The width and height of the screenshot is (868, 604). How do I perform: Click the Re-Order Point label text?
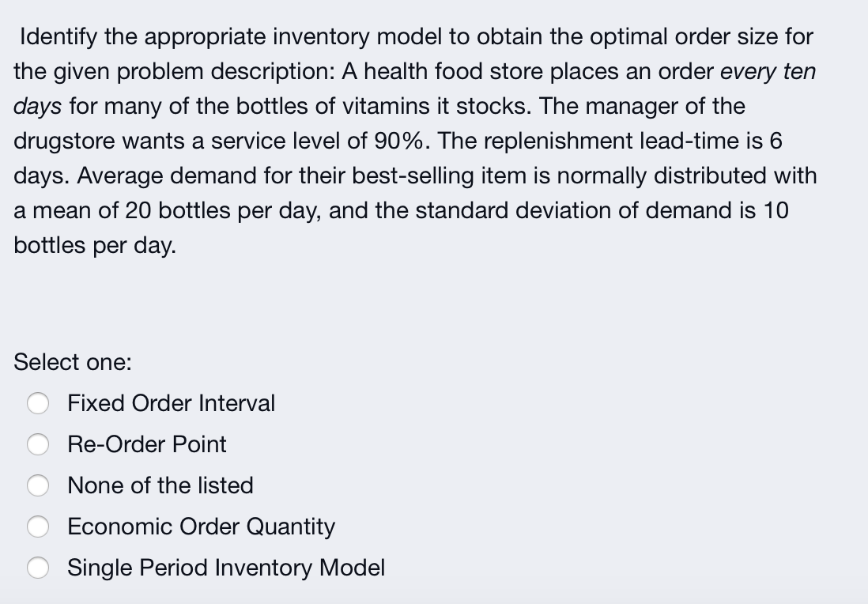click(146, 444)
